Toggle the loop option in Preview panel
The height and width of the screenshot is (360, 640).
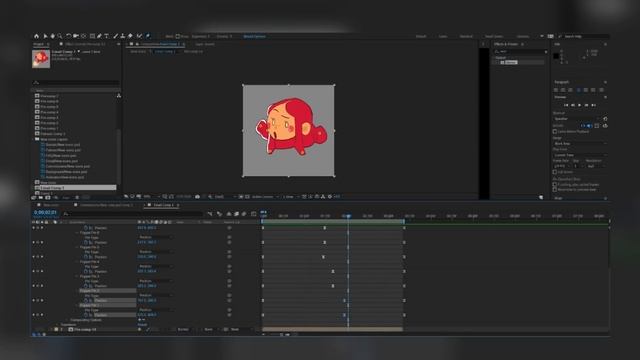[605, 126]
